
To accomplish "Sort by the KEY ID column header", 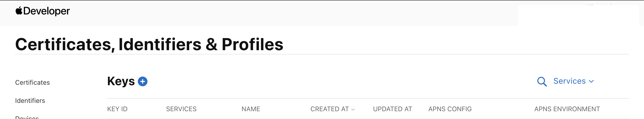I will [117, 109].
